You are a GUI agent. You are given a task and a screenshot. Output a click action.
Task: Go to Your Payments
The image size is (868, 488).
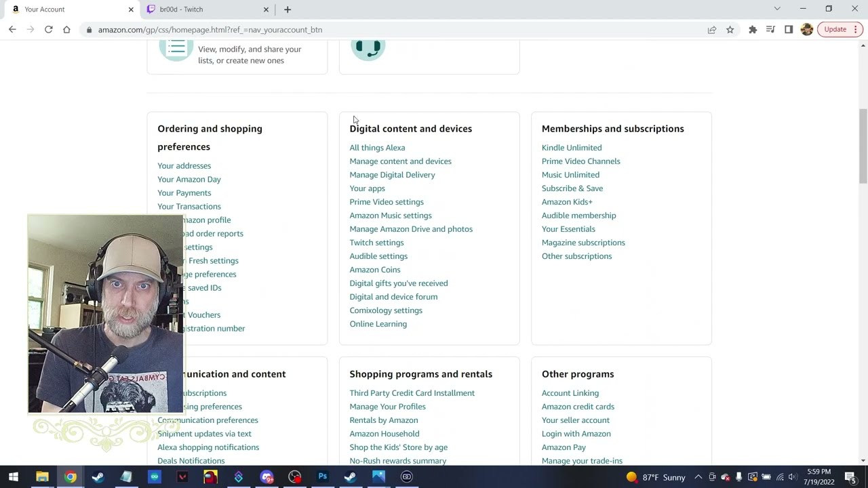(x=184, y=192)
